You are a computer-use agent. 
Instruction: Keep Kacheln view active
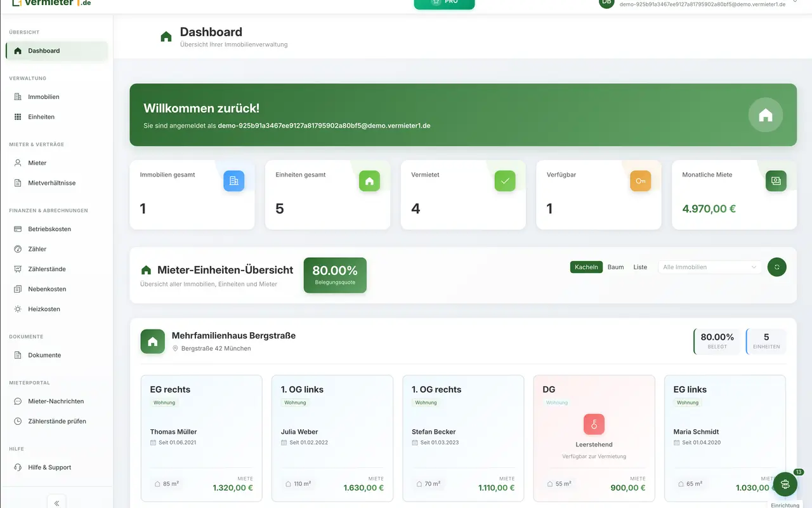tap(586, 267)
